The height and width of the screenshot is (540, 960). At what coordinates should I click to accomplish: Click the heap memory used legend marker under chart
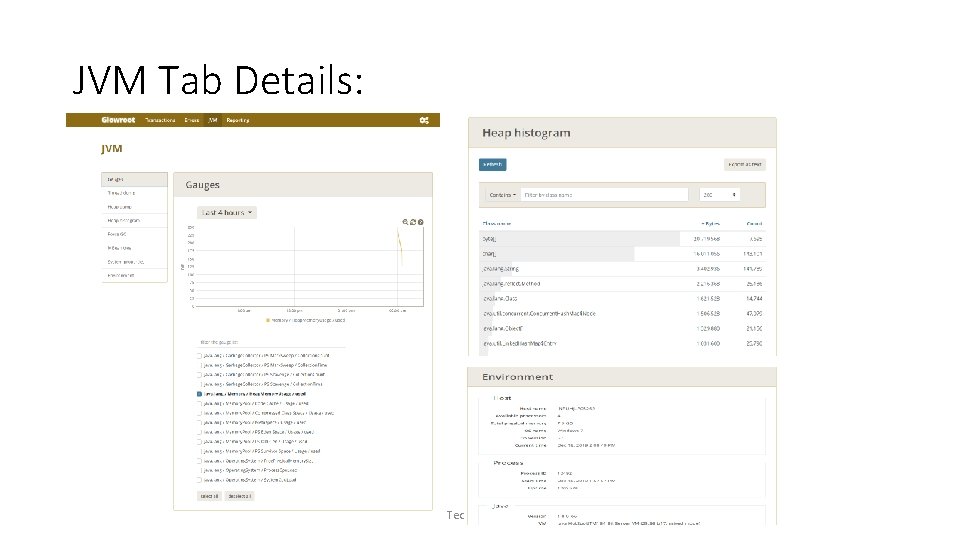(x=268, y=320)
